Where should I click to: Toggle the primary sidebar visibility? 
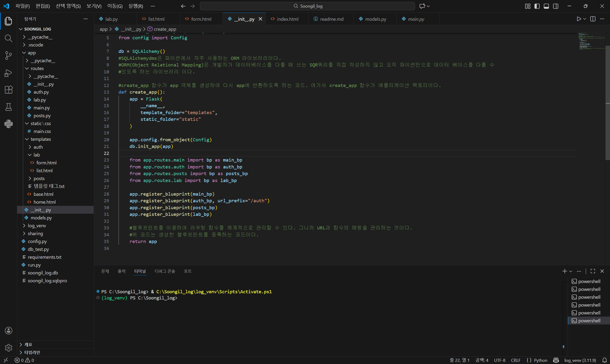(537, 6)
